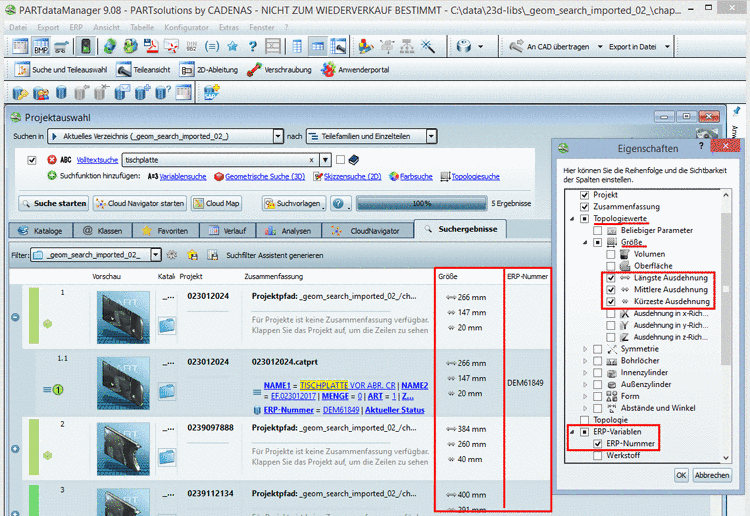Viewport: 750px width, 516px height.
Task: Open the Extras menu
Action: click(x=229, y=27)
